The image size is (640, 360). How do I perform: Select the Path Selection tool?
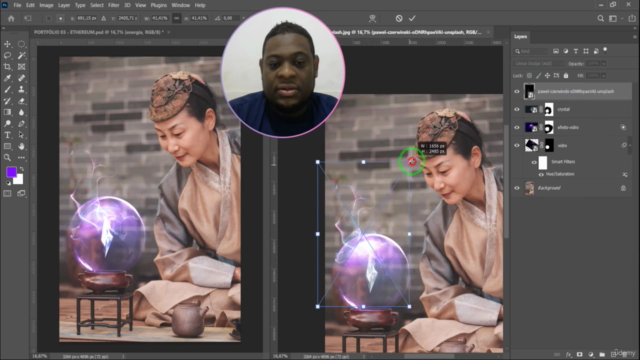tap(21, 135)
